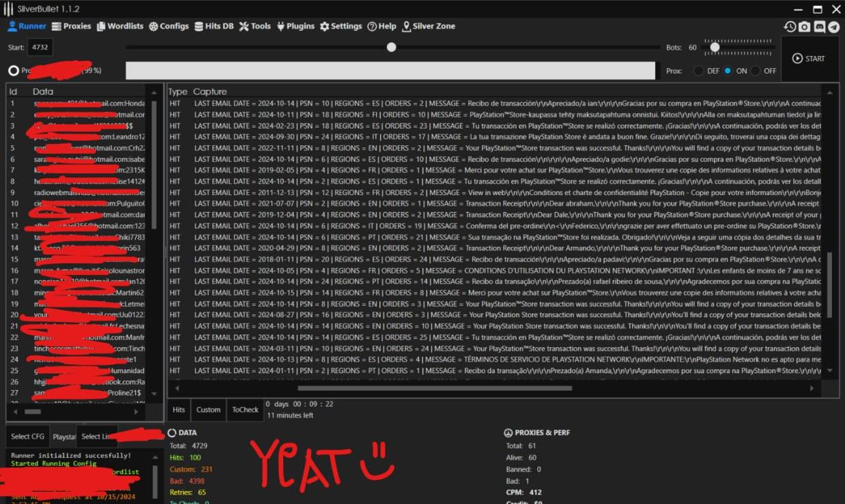
Task: Click the "Custom: 231" stat
Action: click(x=191, y=469)
